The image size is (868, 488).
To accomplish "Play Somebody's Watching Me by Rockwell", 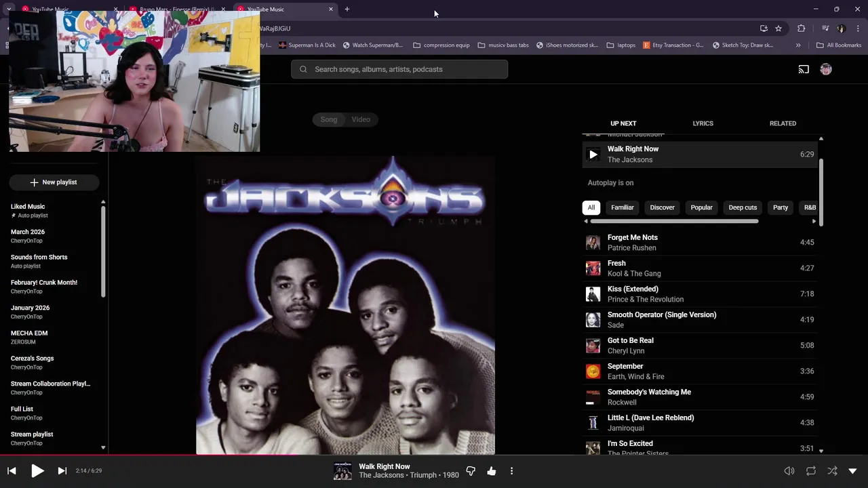I will coord(701,397).
